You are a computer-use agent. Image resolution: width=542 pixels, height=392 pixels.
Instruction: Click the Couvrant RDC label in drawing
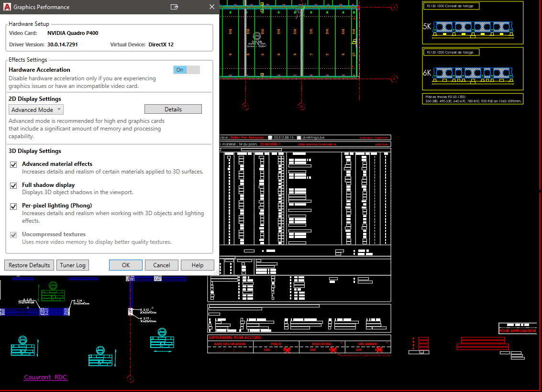(x=45, y=377)
